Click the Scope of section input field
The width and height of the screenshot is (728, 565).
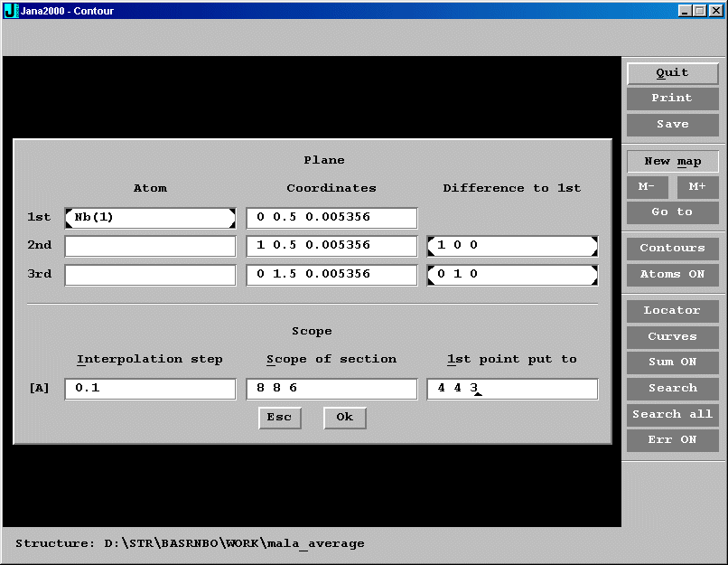331,389
